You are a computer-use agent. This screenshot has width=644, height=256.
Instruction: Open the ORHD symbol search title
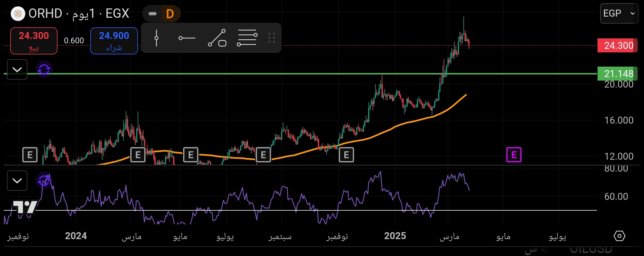point(79,14)
